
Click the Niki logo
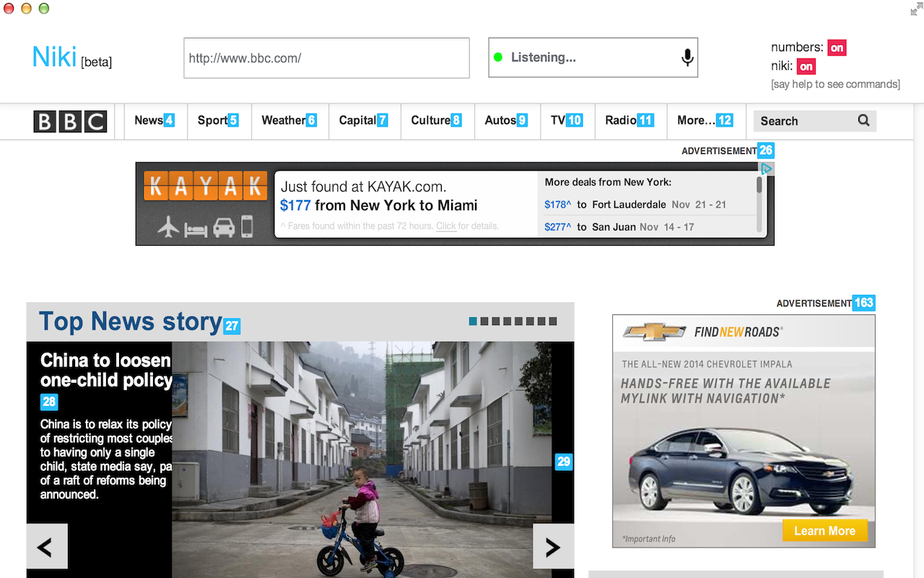tap(54, 56)
